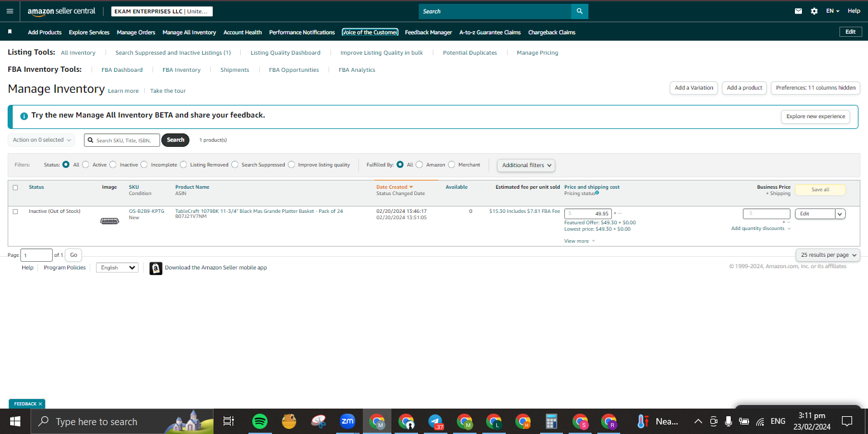Switch to the Listing Quality Dashboard tab
Viewport: 868px width, 434px height.
click(285, 53)
